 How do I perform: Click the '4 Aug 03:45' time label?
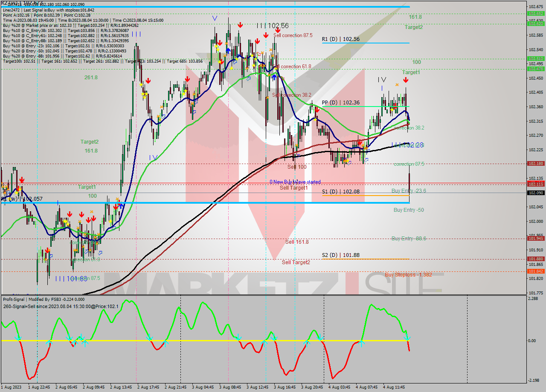(x=339, y=387)
